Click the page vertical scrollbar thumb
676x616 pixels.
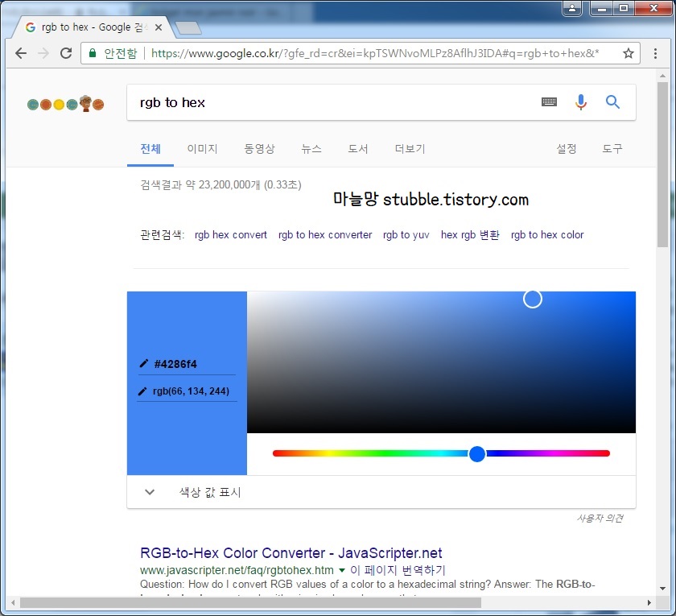click(662, 164)
